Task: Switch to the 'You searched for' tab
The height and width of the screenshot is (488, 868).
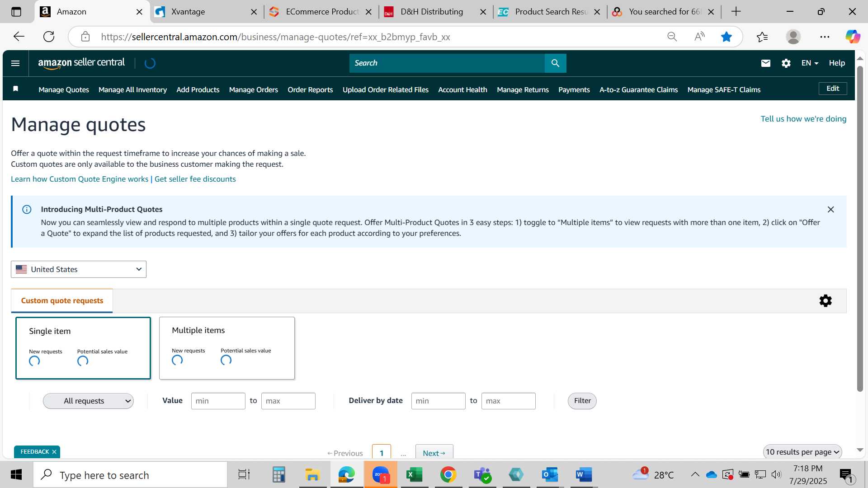Action: point(664,12)
